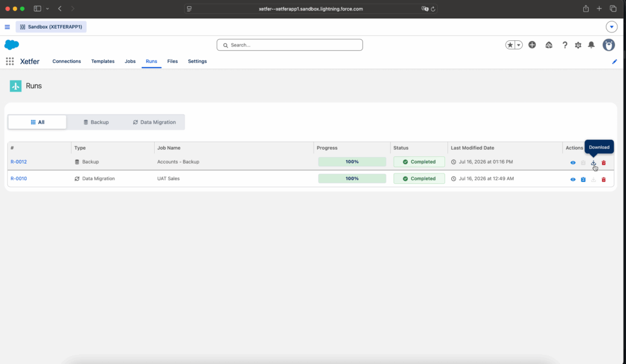Open run R-0012 link
Screen dimensions: 626x364
pyautogui.click(x=19, y=162)
